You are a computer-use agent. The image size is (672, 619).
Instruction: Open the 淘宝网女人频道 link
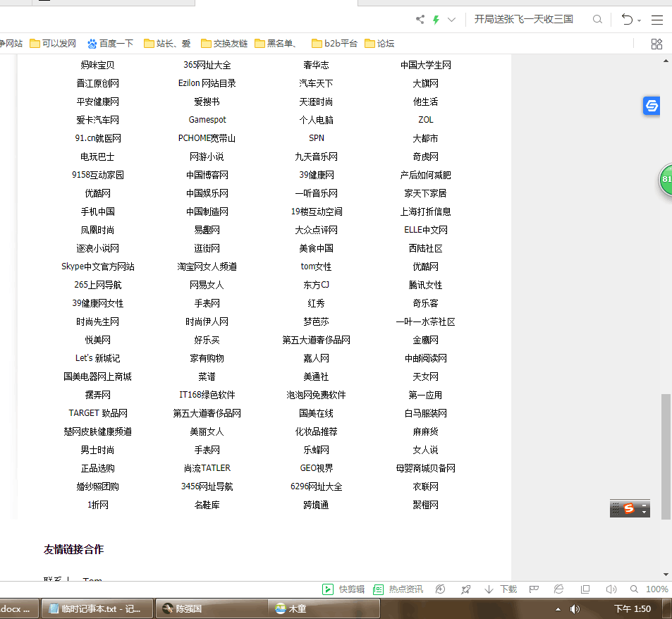pos(207,266)
